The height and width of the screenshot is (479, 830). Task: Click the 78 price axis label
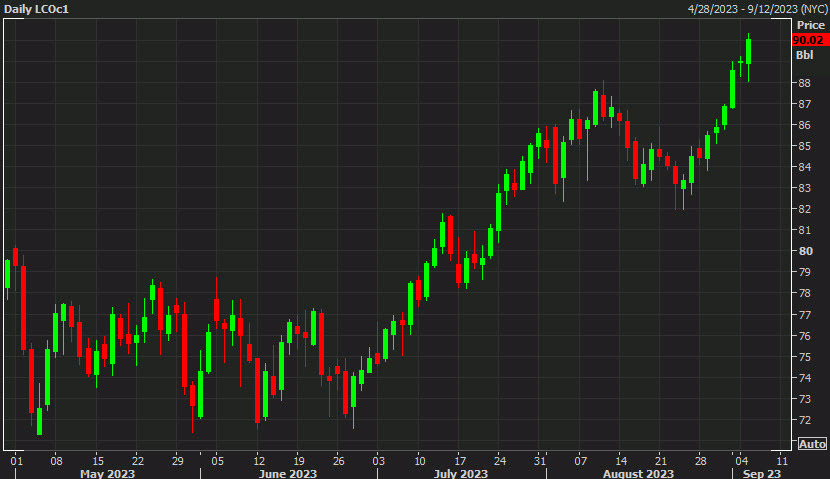coord(805,293)
